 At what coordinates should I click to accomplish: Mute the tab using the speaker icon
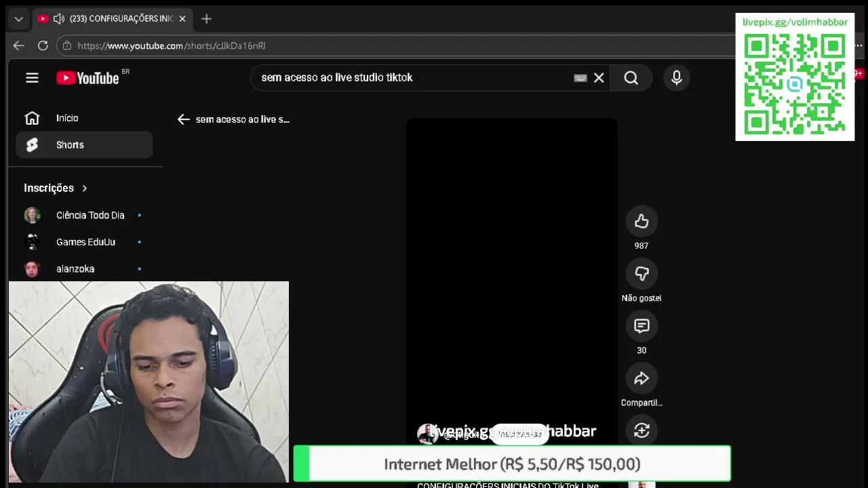[x=59, y=19]
